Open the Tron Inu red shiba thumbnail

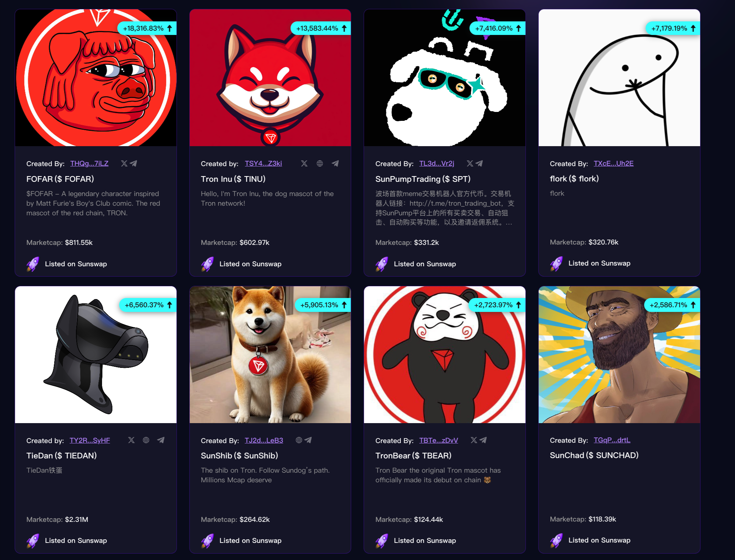pyautogui.click(x=270, y=78)
